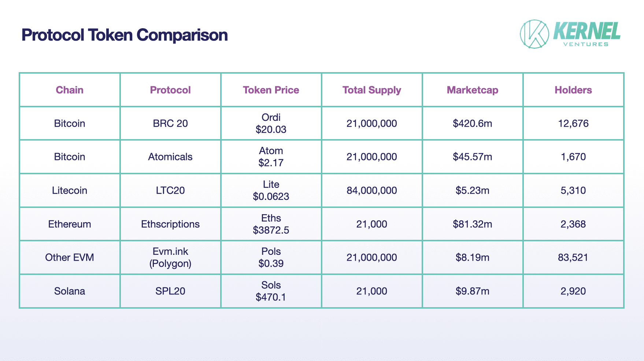
Task: Click the KERNEL wordmark text
Action: click(x=586, y=31)
